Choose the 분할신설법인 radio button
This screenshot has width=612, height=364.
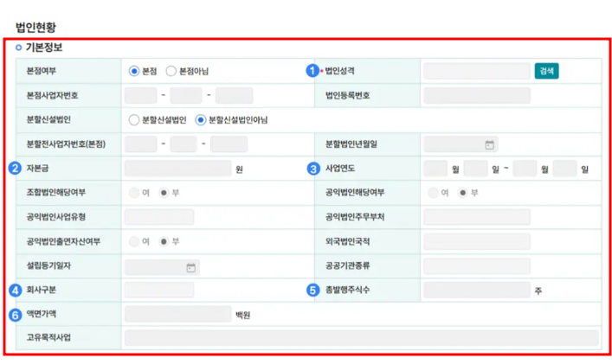pos(134,119)
